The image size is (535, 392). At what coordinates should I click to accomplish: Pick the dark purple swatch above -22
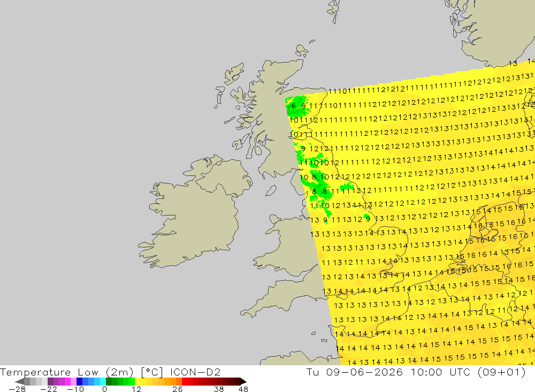pyautogui.click(x=50, y=382)
